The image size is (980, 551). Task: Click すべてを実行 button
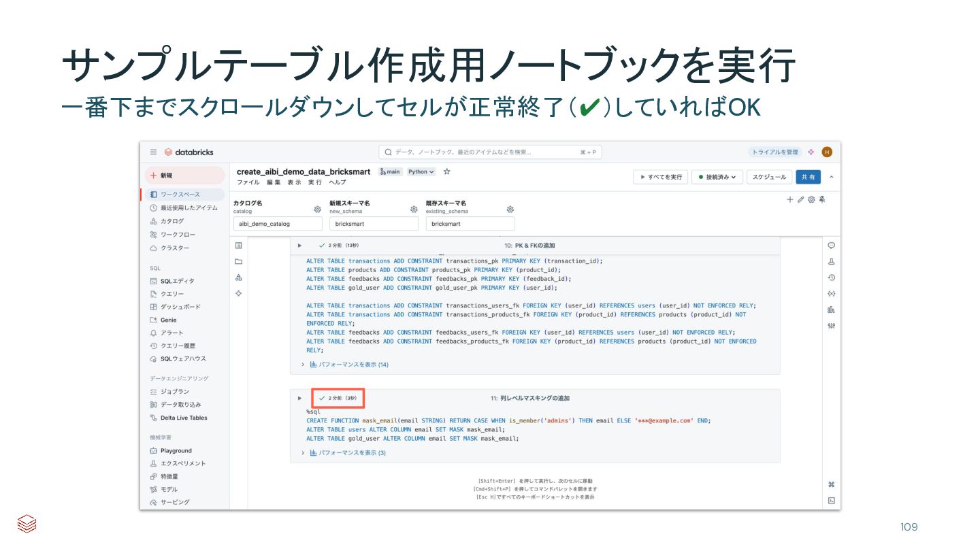click(x=660, y=177)
